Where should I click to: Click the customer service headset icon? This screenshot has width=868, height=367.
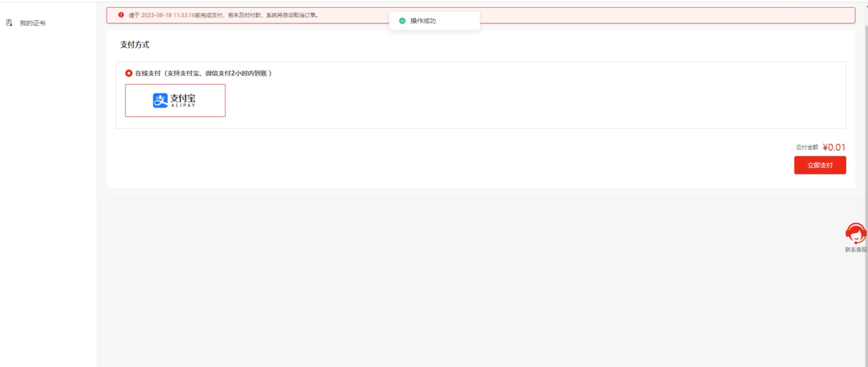click(x=856, y=233)
